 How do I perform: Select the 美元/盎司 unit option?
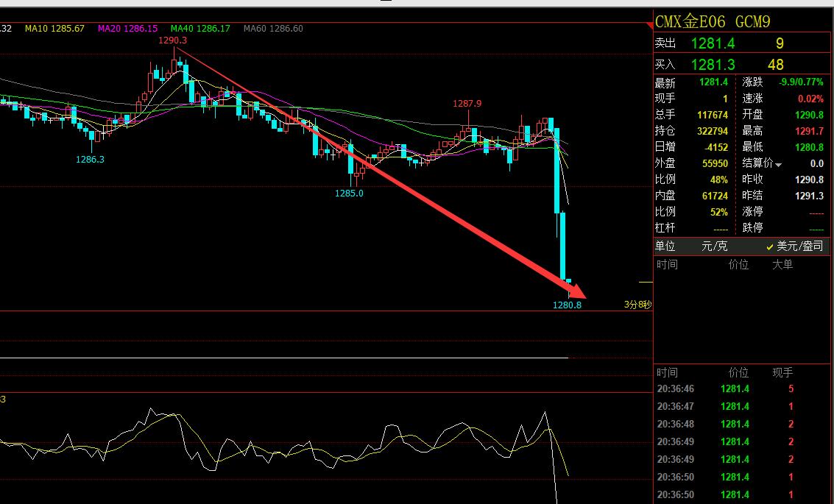pos(799,246)
